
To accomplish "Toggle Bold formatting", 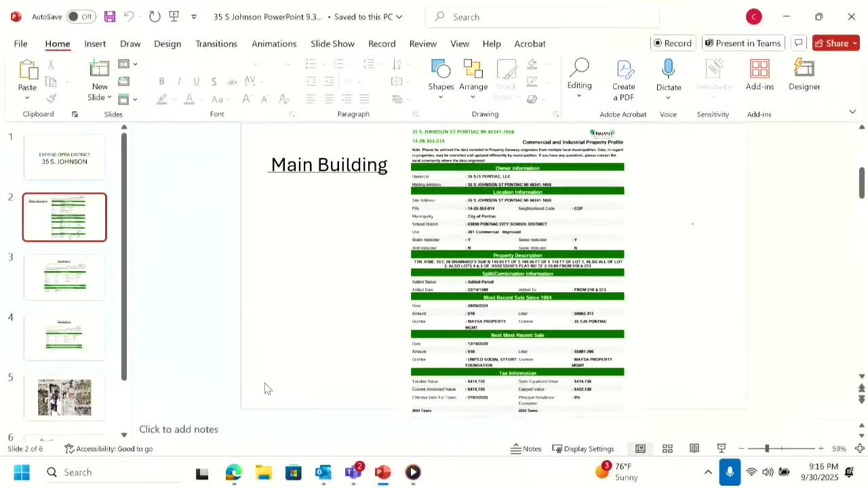I will [x=161, y=81].
